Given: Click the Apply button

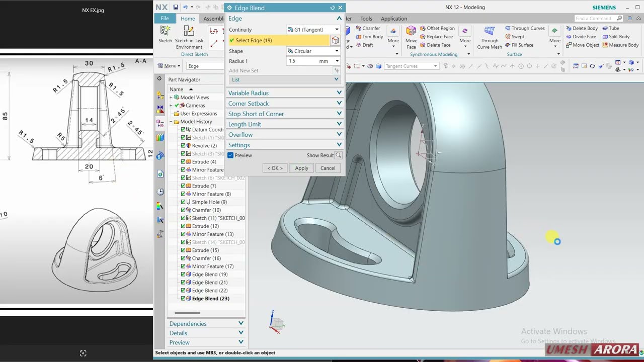Looking at the screenshot, I should click(x=301, y=168).
